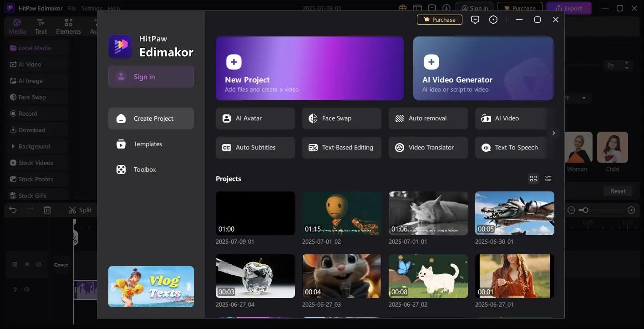Image resolution: width=644 pixels, height=329 pixels.
Task: Open the Text-Based Editing tool
Action: pyautogui.click(x=341, y=148)
